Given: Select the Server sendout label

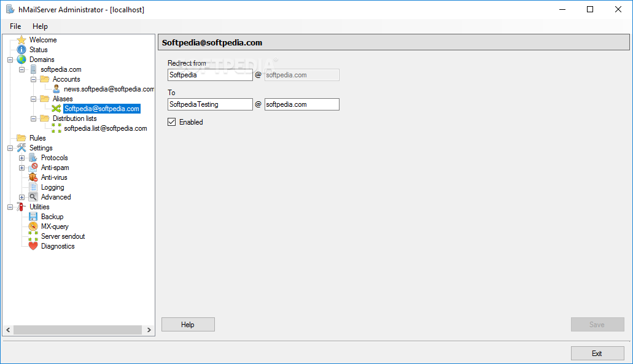Looking at the screenshot, I should [x=63, y=236].
